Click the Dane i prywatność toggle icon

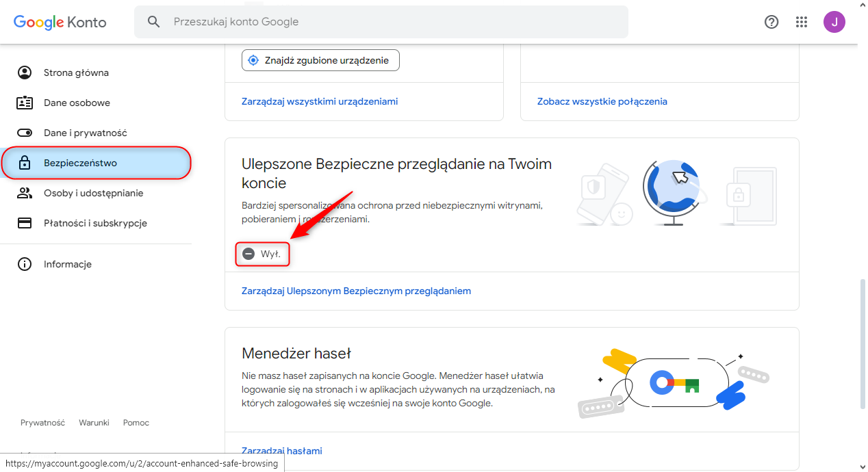tap(25, 133)
